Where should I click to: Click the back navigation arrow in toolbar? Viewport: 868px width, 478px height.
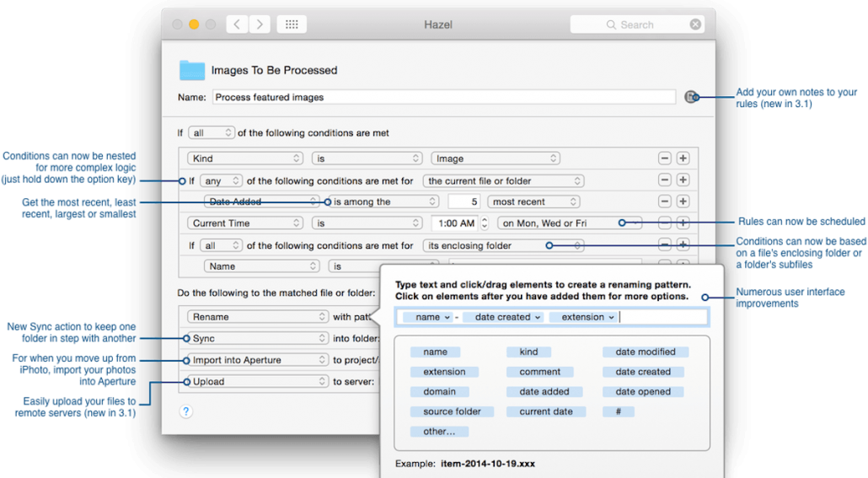tap(237, 24)
